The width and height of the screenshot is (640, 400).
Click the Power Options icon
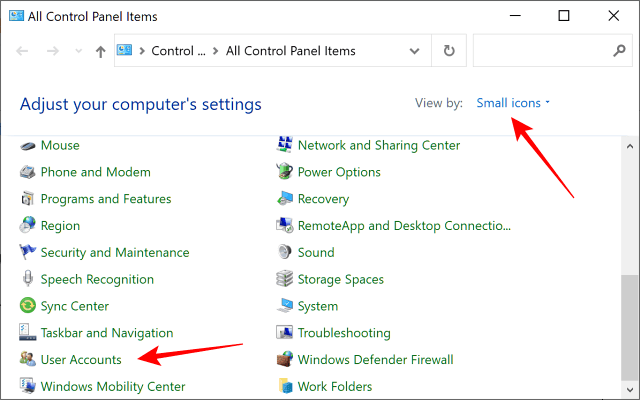point(284,171)
